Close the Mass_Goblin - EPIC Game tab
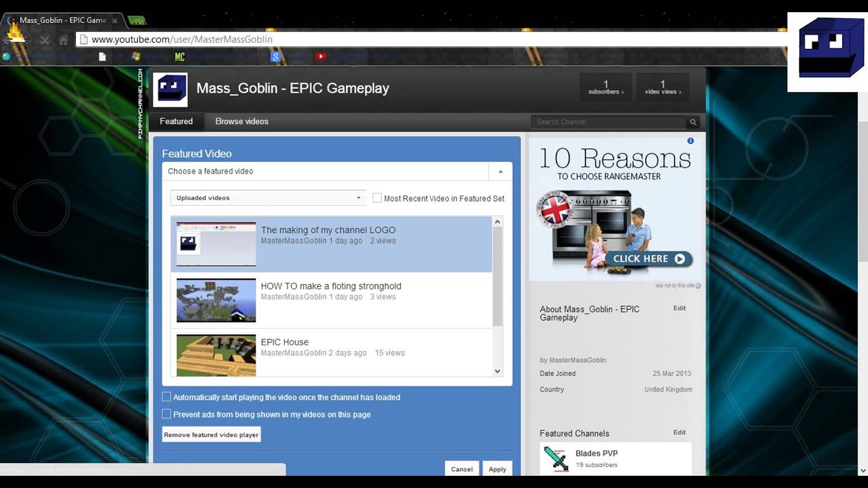 pos(114,20)
